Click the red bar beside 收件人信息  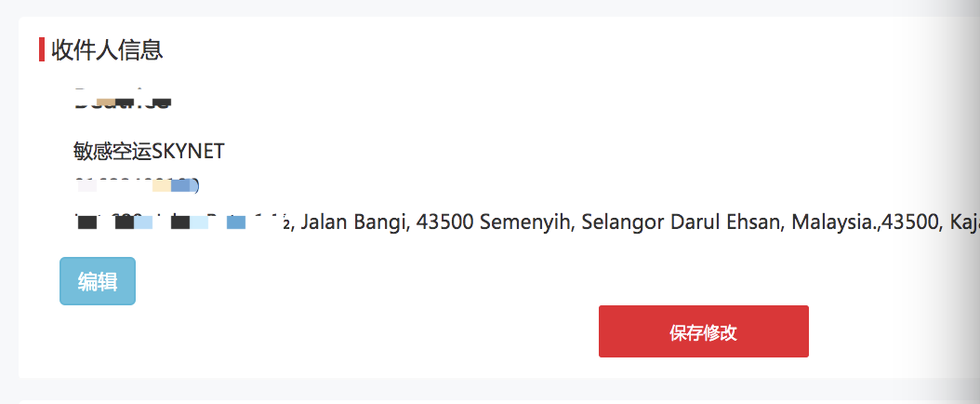click(x=42, y=49)
